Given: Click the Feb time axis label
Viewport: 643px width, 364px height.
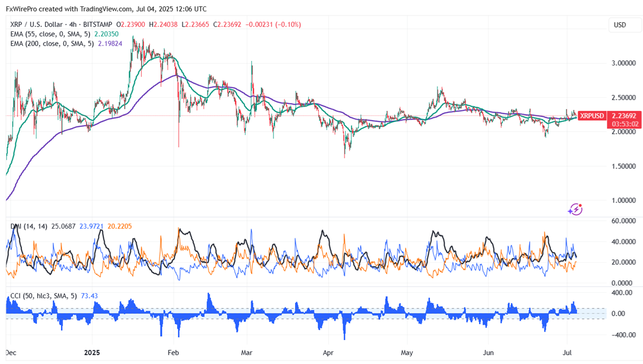Looking at the screenshot, I should click(x=174, y=353).
